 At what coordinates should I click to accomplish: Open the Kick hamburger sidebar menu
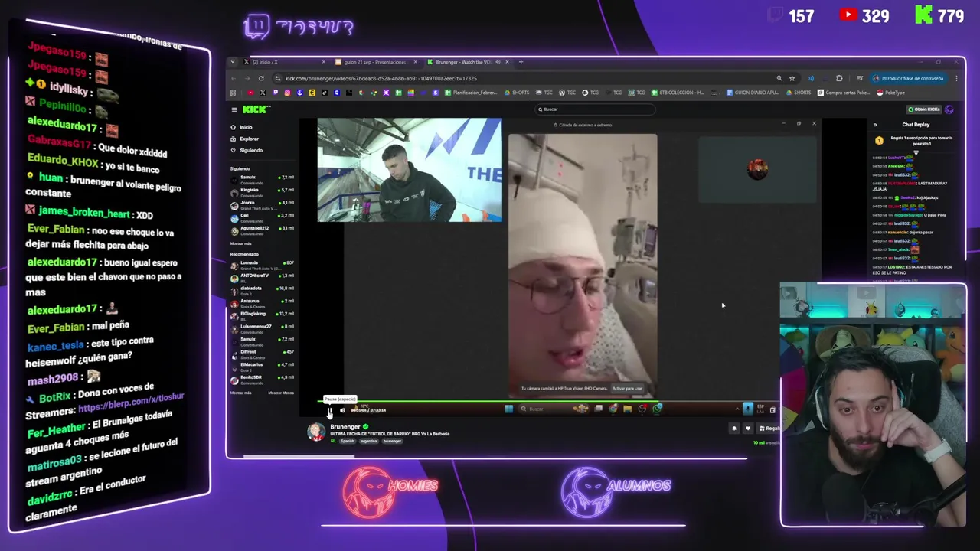pyautogui.click(x=234, y=109)
